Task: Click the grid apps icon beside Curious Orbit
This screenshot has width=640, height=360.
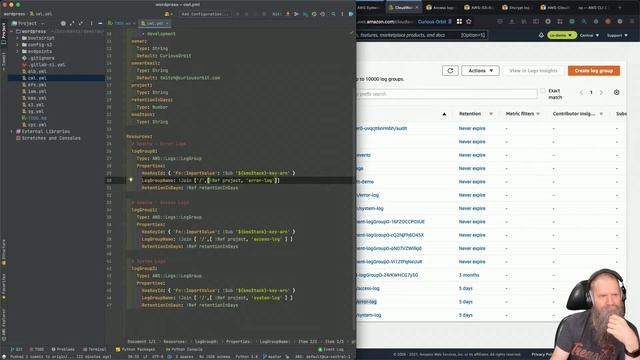Action: pos(459,21)
